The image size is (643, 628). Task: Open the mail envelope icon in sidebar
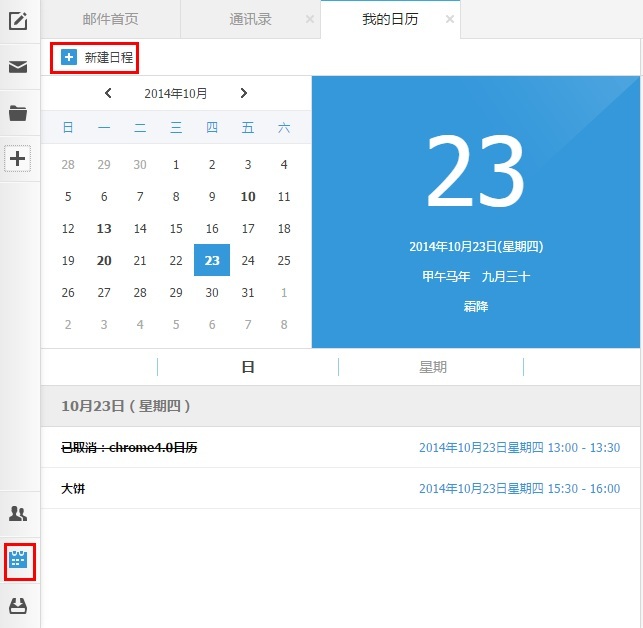(x=18, y=67)
